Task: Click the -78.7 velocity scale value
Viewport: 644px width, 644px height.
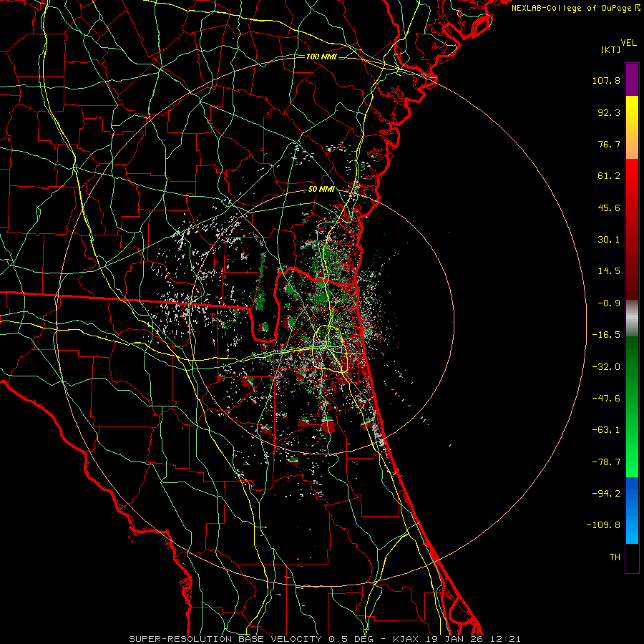Action: coord(606,462)
